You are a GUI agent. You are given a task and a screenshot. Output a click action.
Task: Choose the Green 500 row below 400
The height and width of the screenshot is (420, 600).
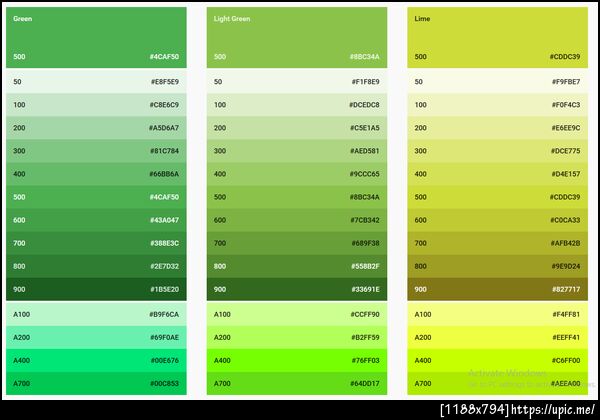[96, 197]
